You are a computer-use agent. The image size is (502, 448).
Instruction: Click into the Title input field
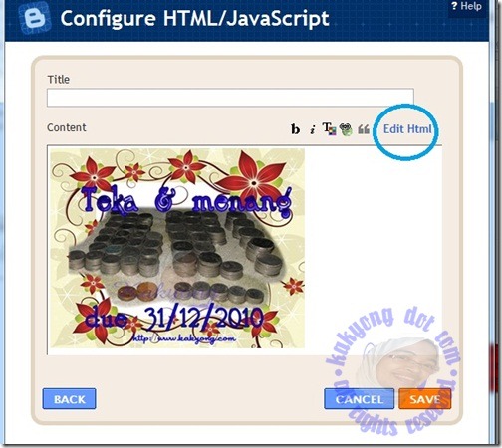click(230, 98)
